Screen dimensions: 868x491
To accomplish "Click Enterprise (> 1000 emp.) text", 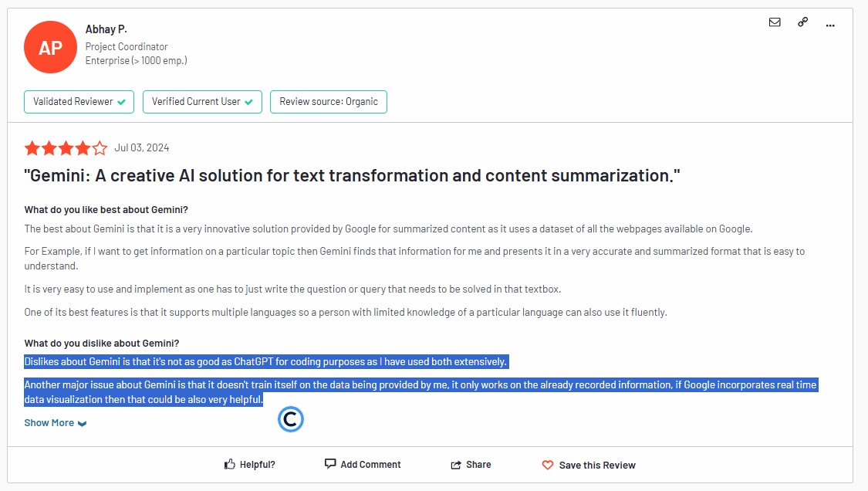I will click(136, 60).
